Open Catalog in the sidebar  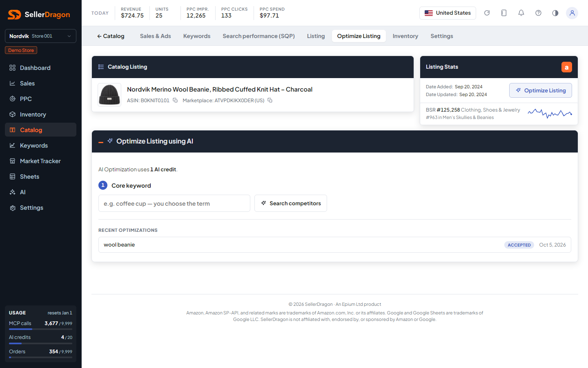tap(40, 130)
